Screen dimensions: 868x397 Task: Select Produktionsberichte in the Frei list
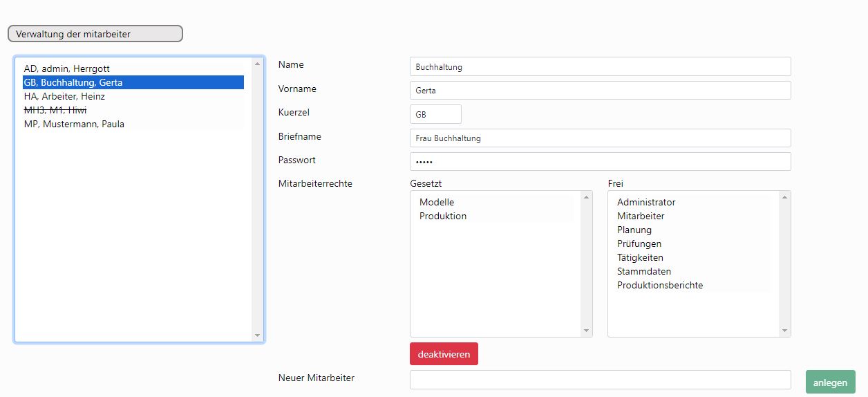(660, 285)
